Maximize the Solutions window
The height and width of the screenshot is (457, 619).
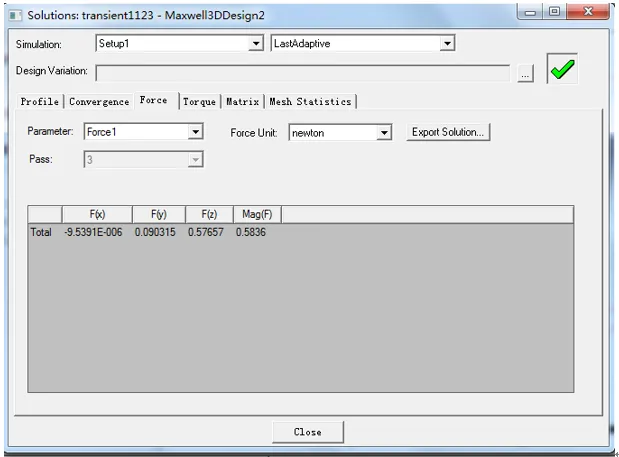tap(554, 12)
